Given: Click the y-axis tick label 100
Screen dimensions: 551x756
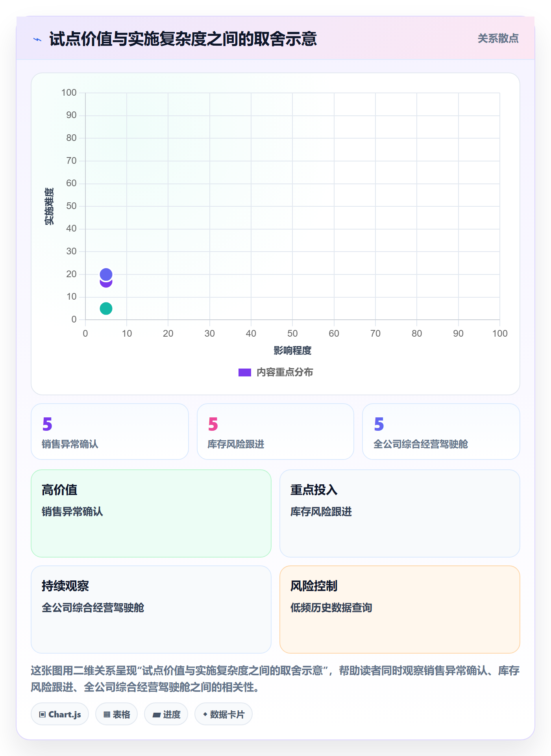Looking at the screenshot, I should coord(69,93).
